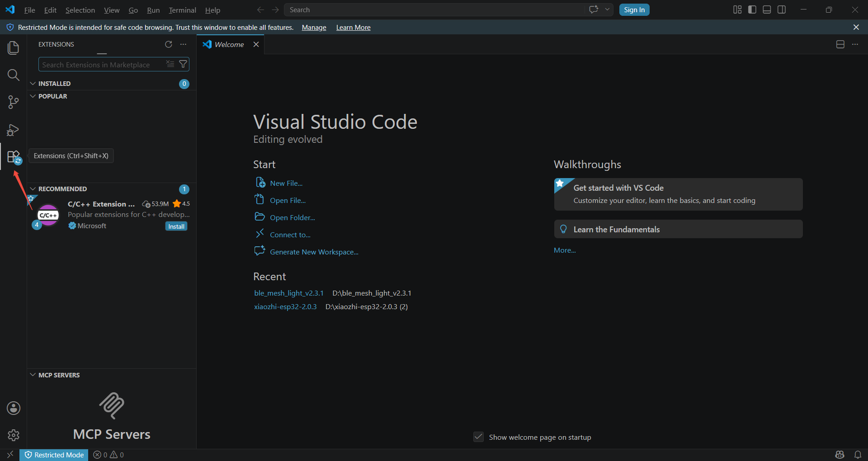Toggle the bottom panel visibility
Viewport: 868px width, 461px height.
tap(767, 9)
